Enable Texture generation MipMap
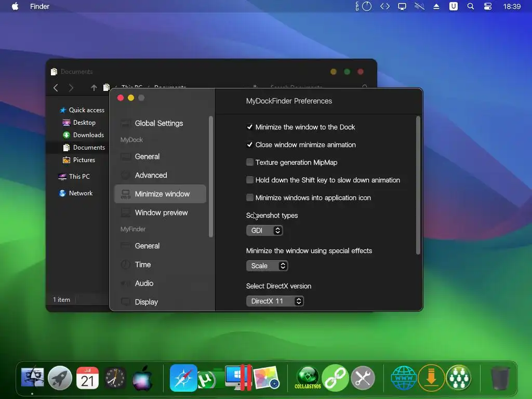 tap(250, 162)
